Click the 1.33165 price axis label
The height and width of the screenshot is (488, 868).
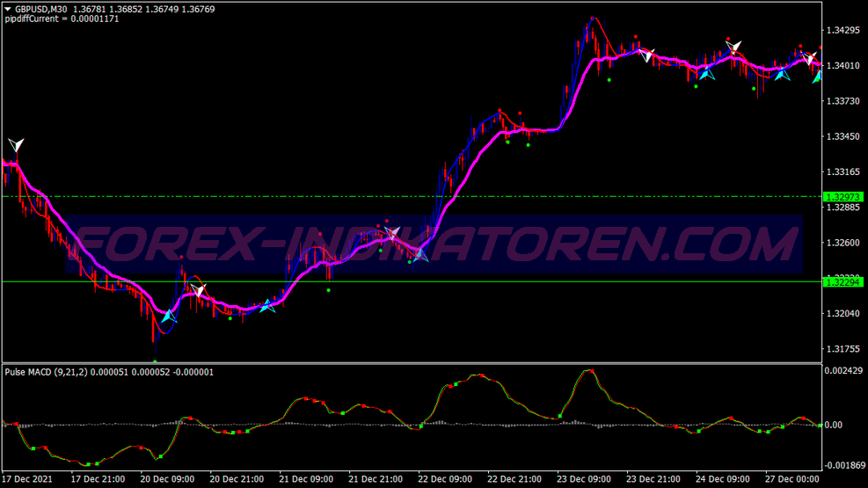point(843,172)
